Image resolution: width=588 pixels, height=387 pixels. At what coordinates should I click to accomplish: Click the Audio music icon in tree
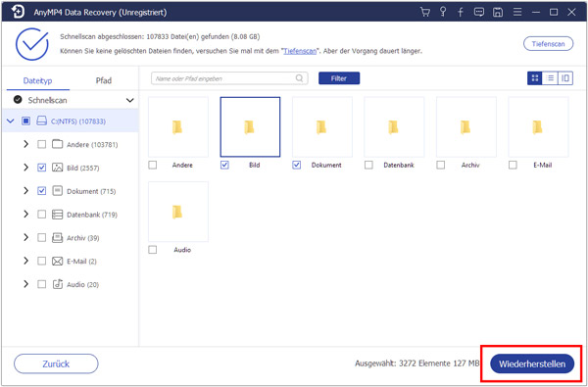[57, 284]
